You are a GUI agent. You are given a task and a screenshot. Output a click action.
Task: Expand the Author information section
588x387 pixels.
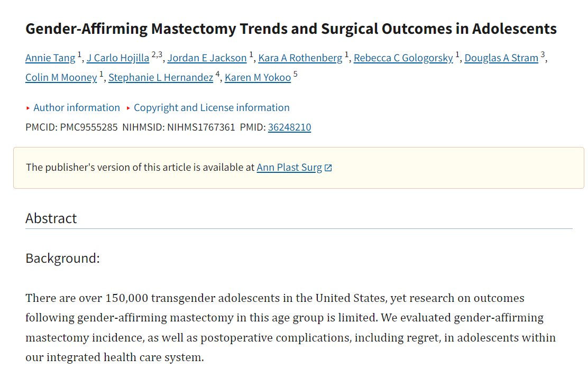(x=77, y=108)
